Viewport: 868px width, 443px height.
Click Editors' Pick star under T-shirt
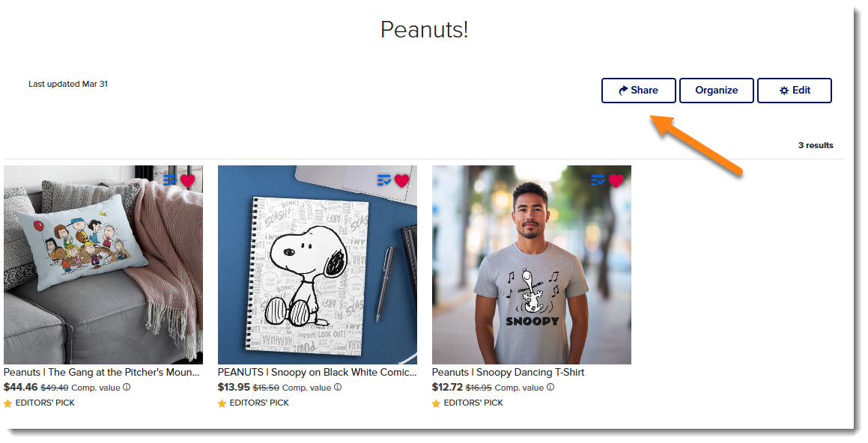point(436,404)
